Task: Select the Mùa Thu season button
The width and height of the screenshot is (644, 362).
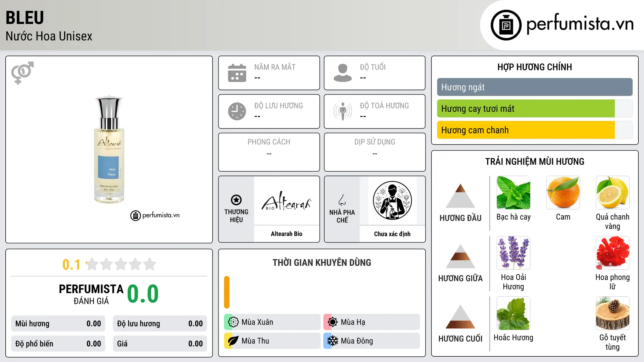Action: pos(272,341)
